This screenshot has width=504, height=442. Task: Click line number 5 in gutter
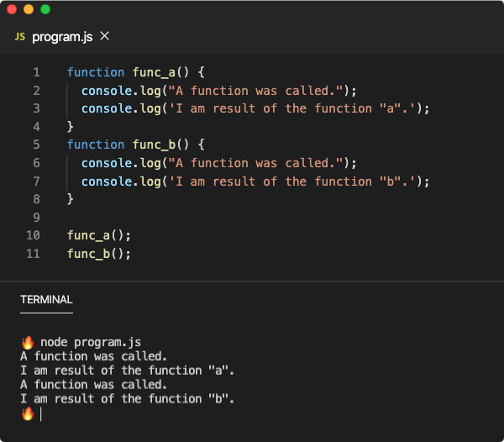pyautogui.click(x=37, y=145)
